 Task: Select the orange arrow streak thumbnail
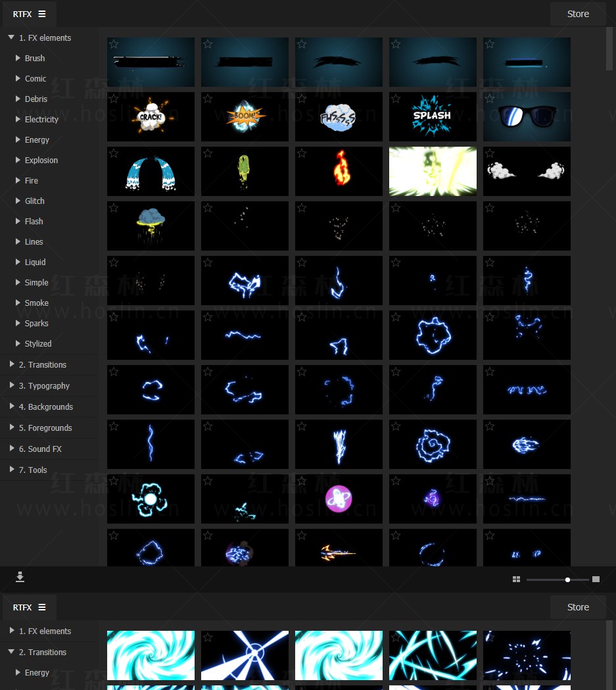[x=339, y=547]
